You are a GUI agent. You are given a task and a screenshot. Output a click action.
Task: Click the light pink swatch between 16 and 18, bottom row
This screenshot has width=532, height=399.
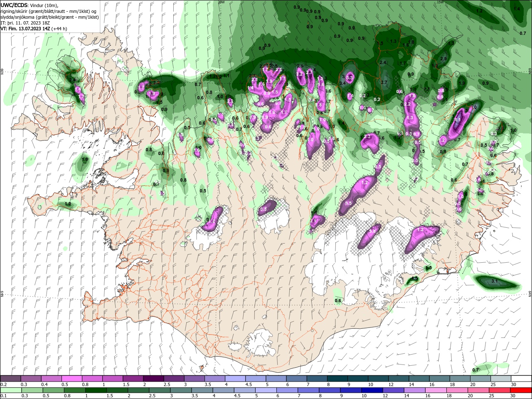point(436,390)
